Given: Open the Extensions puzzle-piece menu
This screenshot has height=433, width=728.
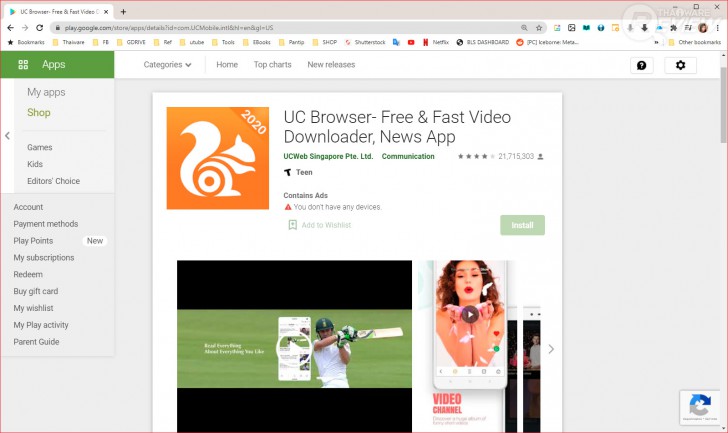Looking at the screenshot, I should click(674, 28).
